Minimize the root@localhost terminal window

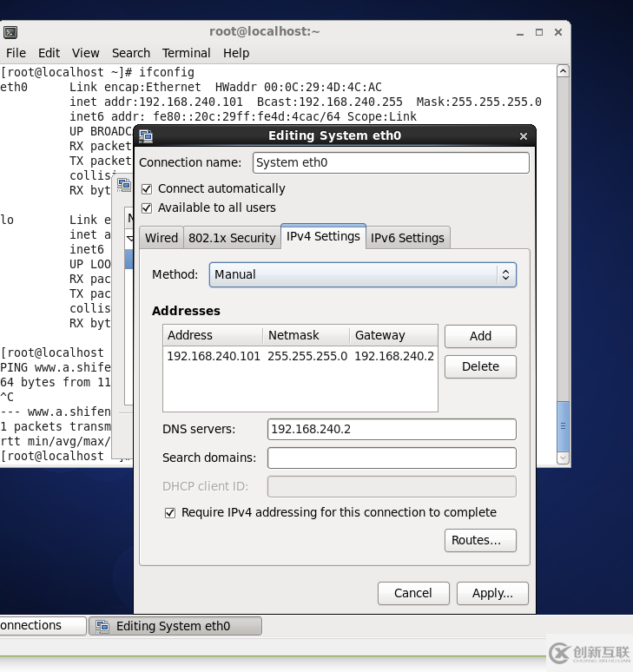(x=520, y=33)
